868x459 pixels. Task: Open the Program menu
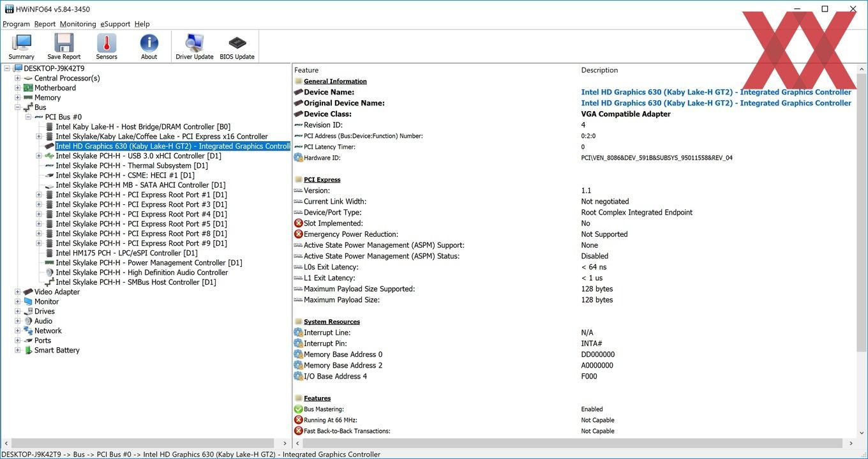(16, 24)
